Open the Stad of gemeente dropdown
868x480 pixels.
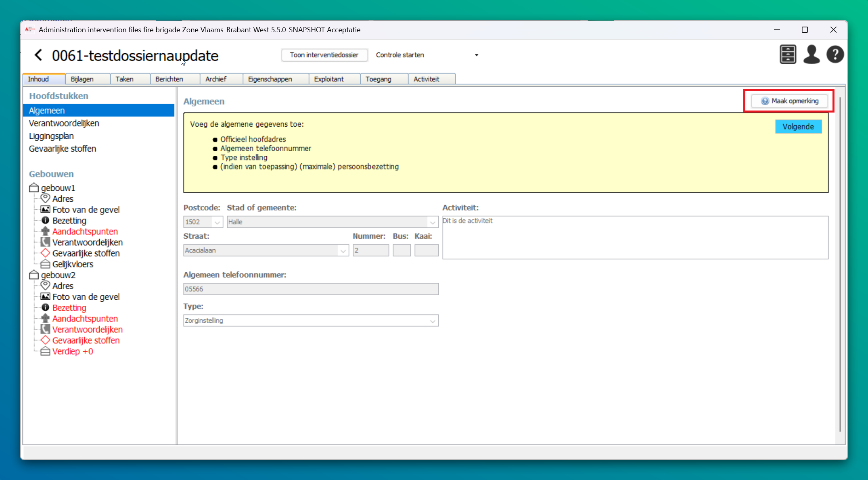(x=433, y=222)
